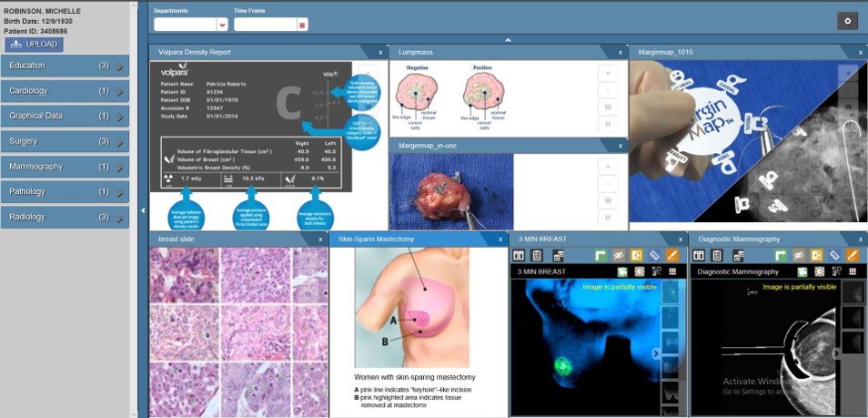Click the W fit-width button in Lumpmass panel

coord(608,107)
